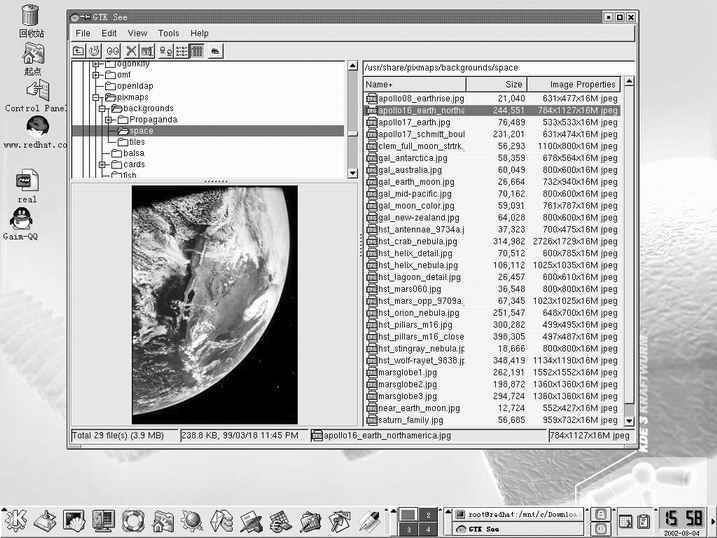Open the Tools menu
Image resolution: width=717 pixels, height=538 pixels.
click(x=168, y=33)
